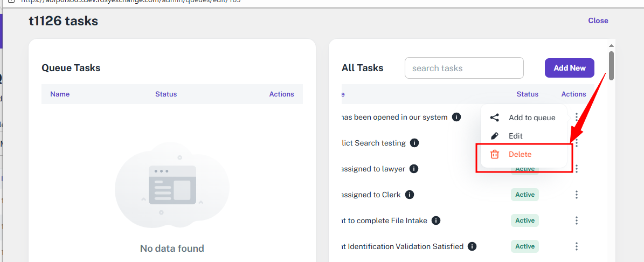This screenshot has width=644, height=262.
Task: Click info icon beside 'opened in our system' task
Action: pos(456,117)
